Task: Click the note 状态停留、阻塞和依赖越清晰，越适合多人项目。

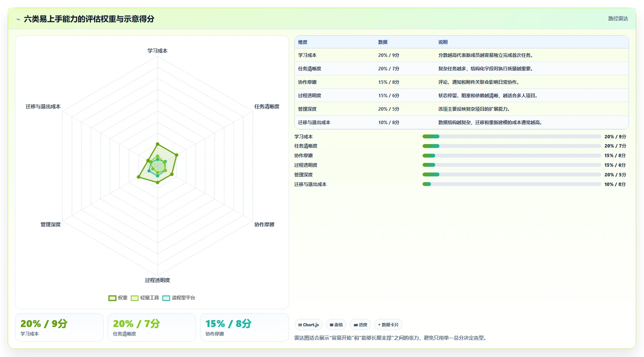Action: click(488, 96)
